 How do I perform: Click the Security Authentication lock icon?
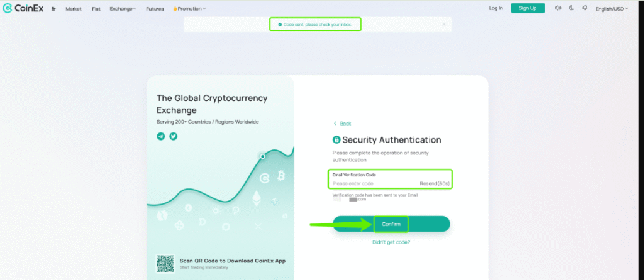[x=336, y=140]
